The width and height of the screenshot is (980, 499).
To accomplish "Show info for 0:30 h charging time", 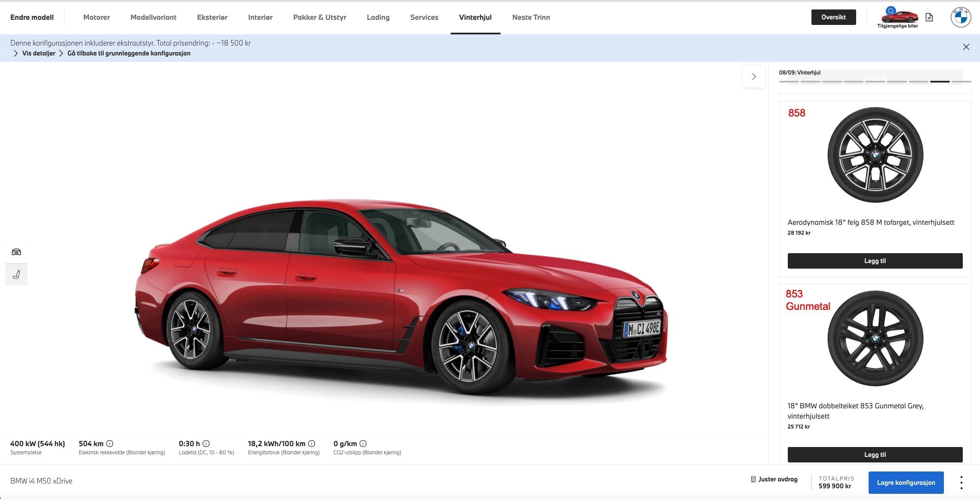I will tap(206, 444).
